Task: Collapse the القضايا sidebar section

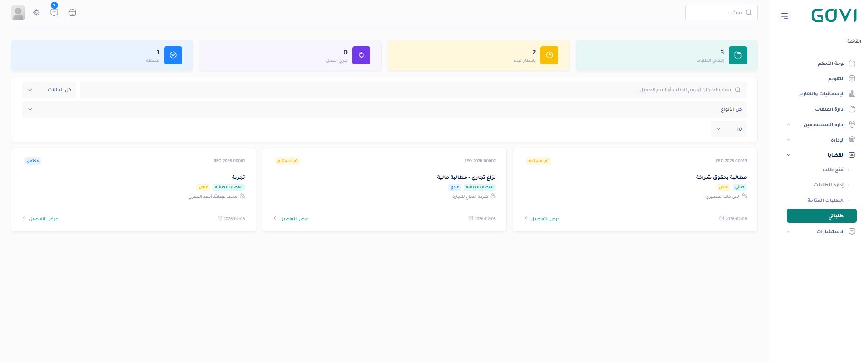Action: pyautogui.click(x=835, y=155)
